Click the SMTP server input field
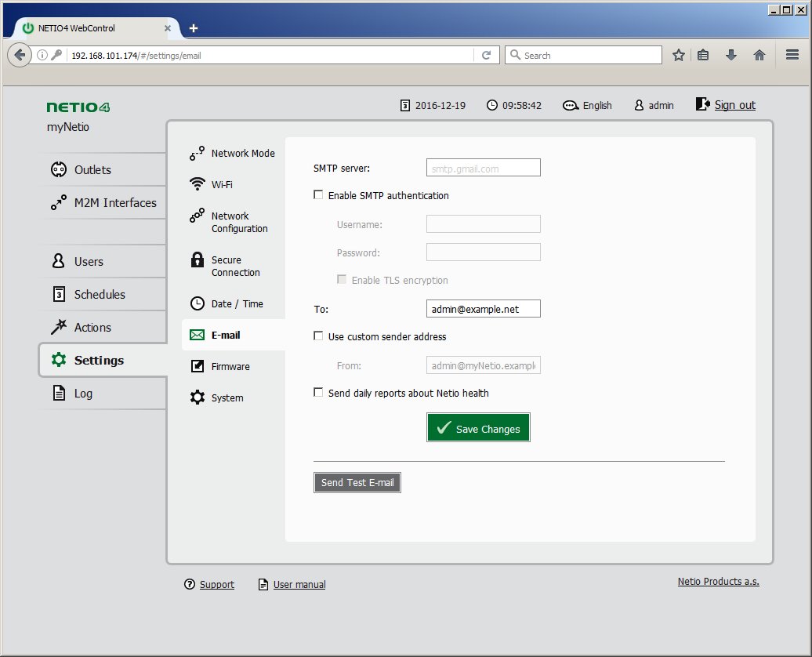Viewport: 812px width, 657px height. click(x=483, y=168)
